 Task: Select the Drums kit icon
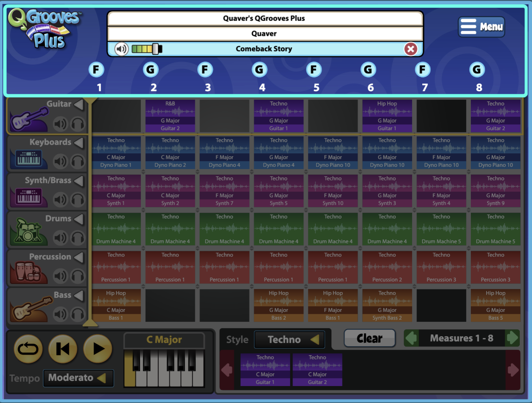tap(27, 231)
